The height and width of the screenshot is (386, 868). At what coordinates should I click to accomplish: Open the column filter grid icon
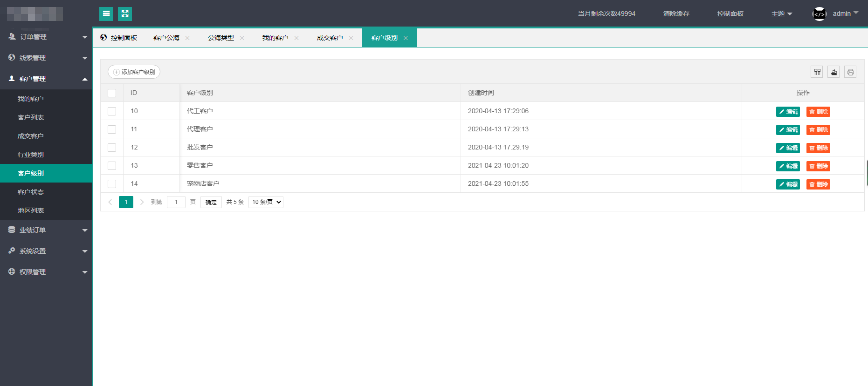[817, 72]
